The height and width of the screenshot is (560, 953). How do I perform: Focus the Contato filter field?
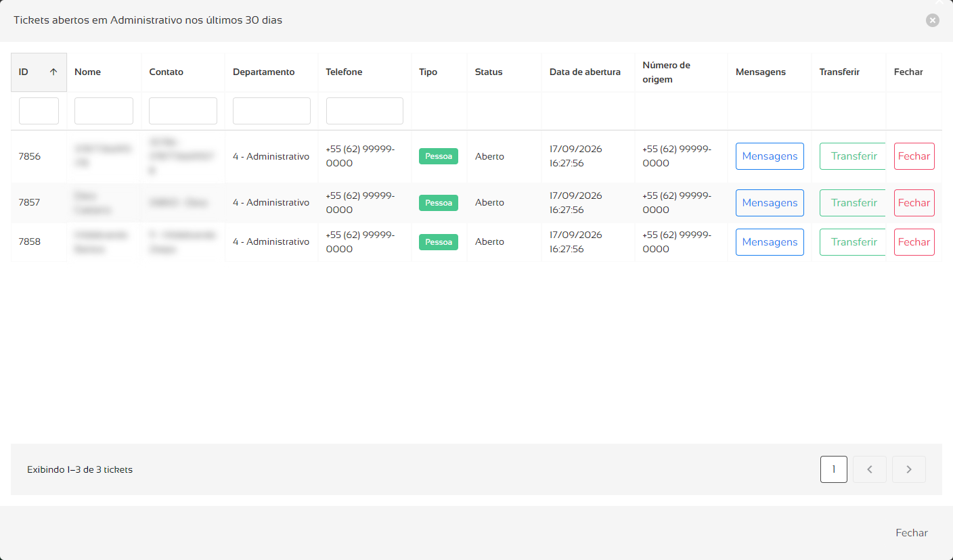(183, 111)
